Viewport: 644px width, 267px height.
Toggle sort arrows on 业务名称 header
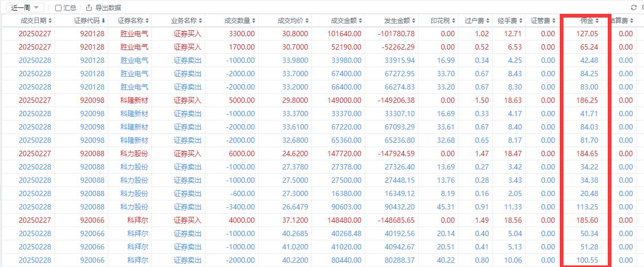[x=200, y=21]
